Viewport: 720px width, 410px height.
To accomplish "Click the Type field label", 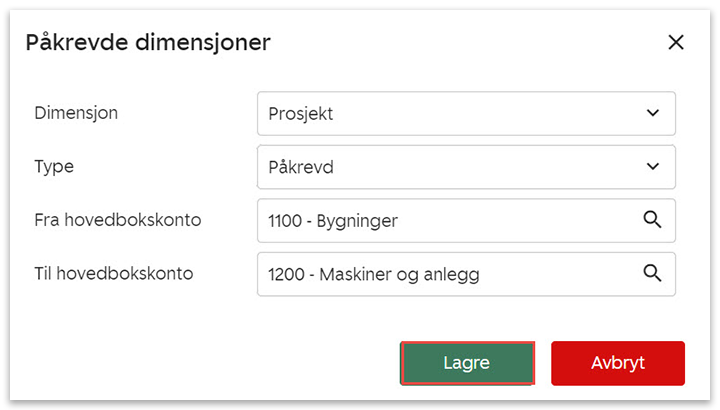I will (x=53, y=166).
